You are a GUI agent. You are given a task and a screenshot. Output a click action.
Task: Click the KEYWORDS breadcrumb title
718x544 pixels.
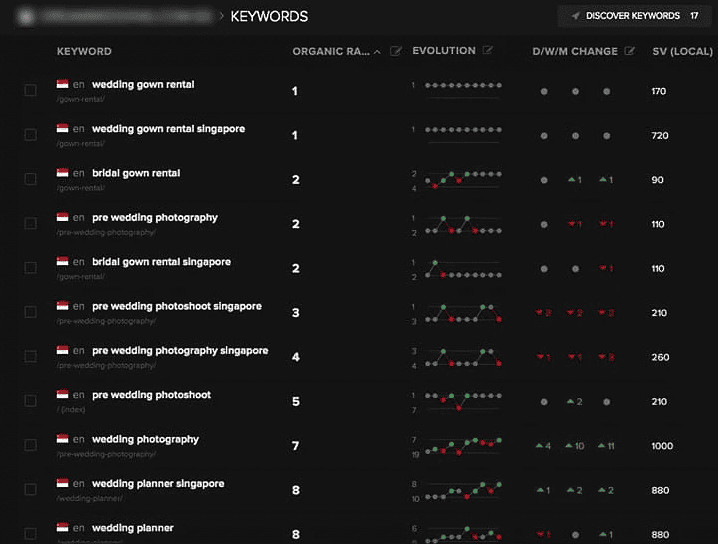point(269,16)
